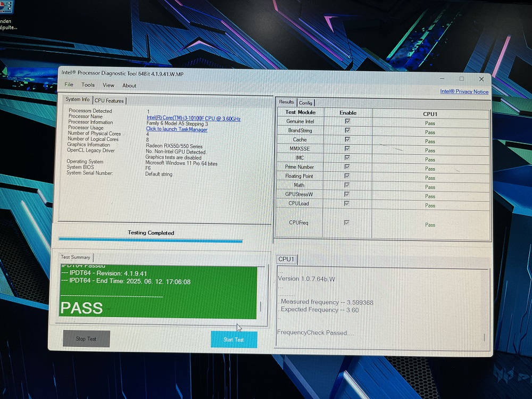Click the Test Module column header
Viewport: 532px width, 399px height.
(x=300, y=112)
